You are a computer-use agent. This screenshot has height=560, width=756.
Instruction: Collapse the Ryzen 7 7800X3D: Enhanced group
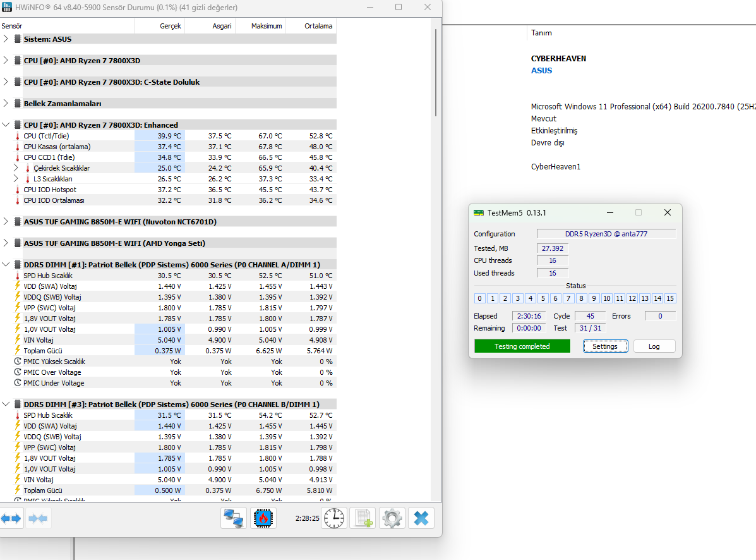(x=6, y=125)
